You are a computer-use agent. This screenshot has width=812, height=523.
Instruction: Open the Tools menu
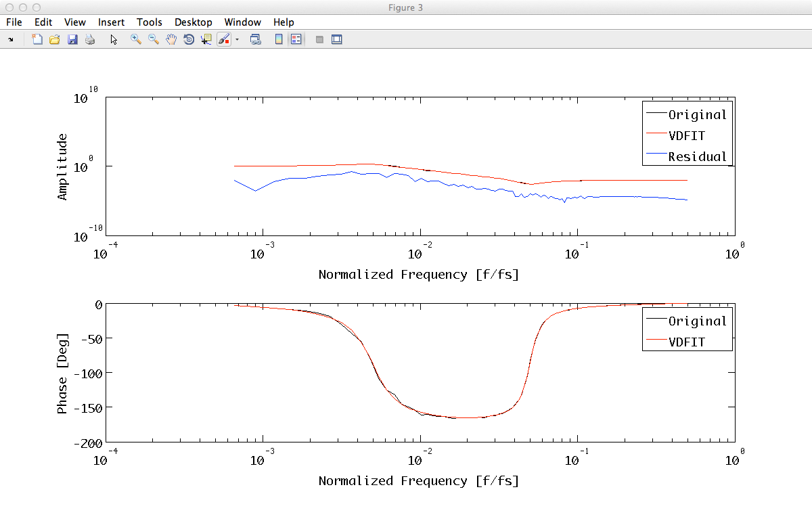[x=150, y=22]
